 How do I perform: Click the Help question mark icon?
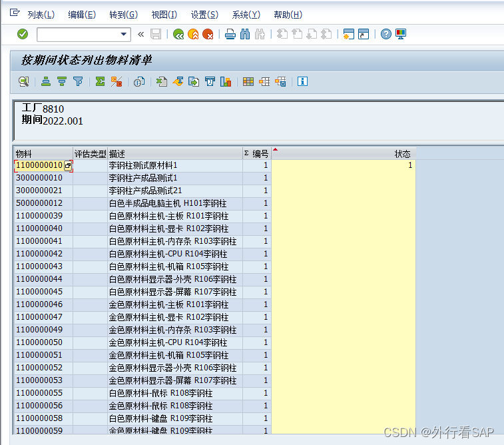click(386, 34)
